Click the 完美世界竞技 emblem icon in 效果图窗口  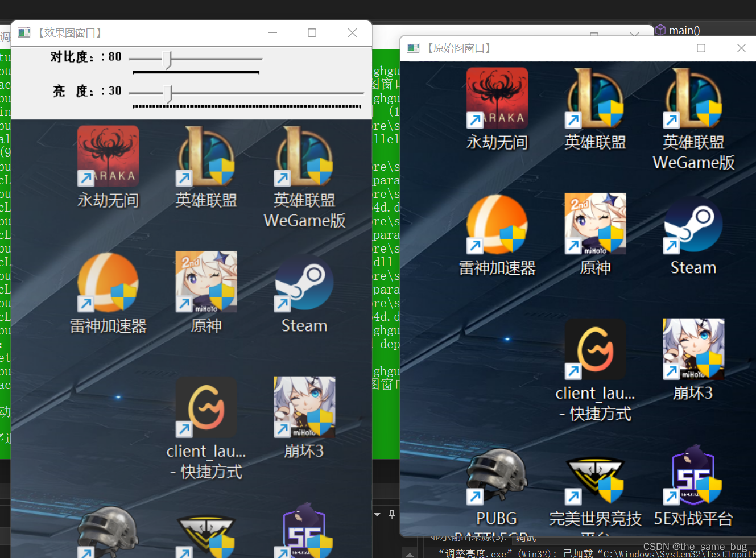(x=206, y=536)
